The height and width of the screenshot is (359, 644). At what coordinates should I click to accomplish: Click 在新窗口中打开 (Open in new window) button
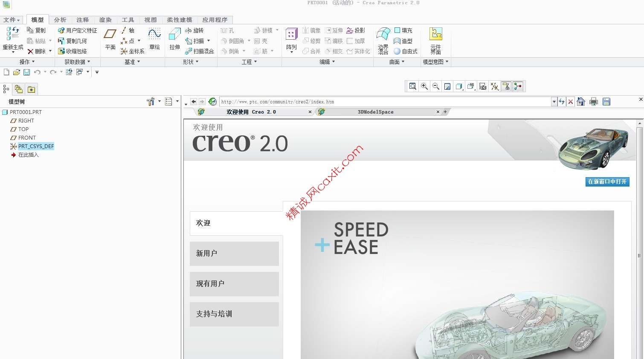click(x=607, y=181)
